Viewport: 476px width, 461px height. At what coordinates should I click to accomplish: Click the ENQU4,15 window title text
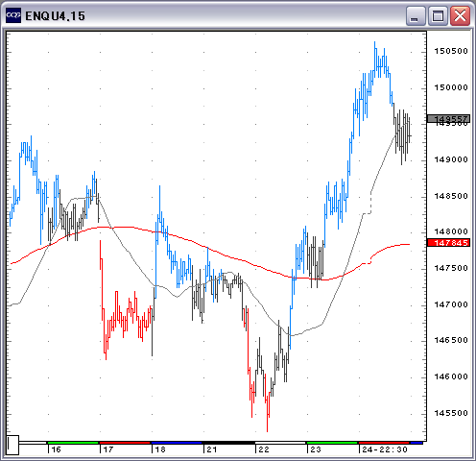coord(55,16)
